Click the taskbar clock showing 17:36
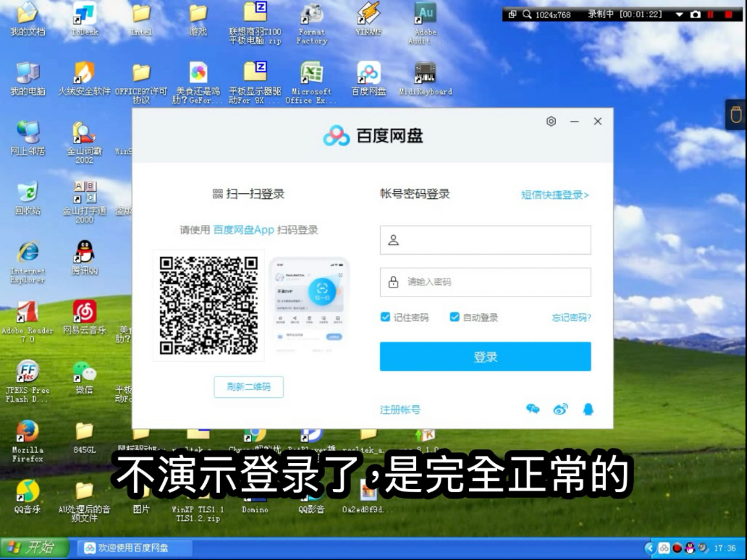The image size is (747, 560). click(725, 548)
